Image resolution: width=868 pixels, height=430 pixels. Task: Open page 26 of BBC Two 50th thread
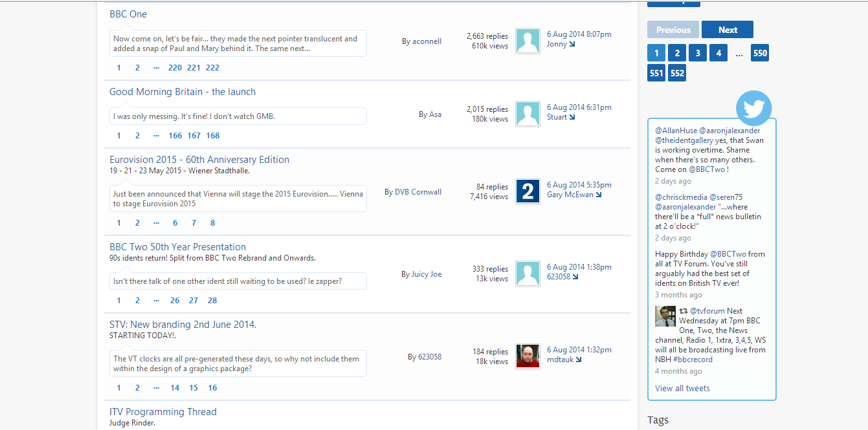(x=175, y=301)
